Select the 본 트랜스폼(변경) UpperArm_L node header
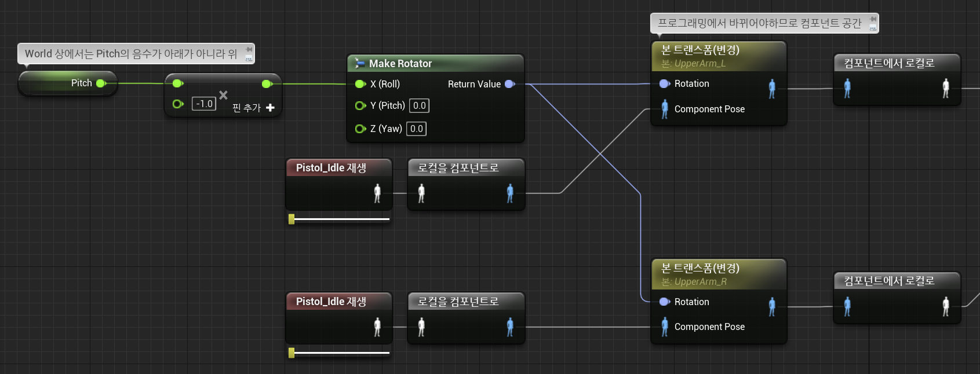The image size is (980, 374). (719, 56)
